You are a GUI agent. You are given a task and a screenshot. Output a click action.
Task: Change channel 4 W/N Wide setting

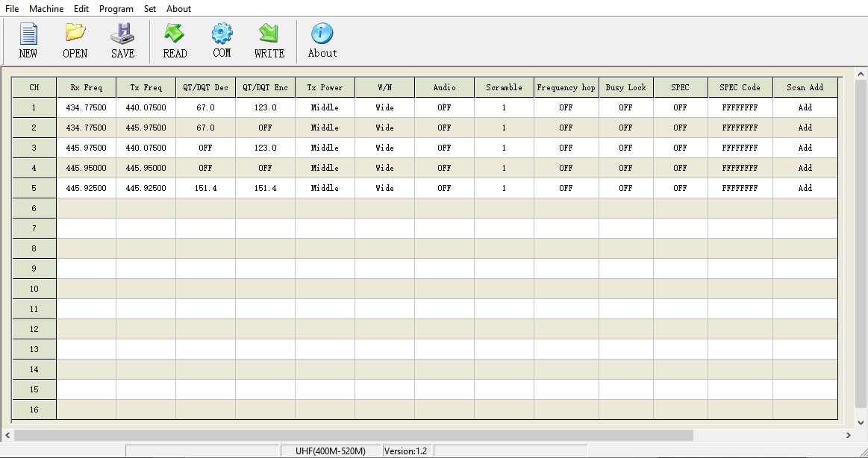pyautogui.click(x=384, y=168)
